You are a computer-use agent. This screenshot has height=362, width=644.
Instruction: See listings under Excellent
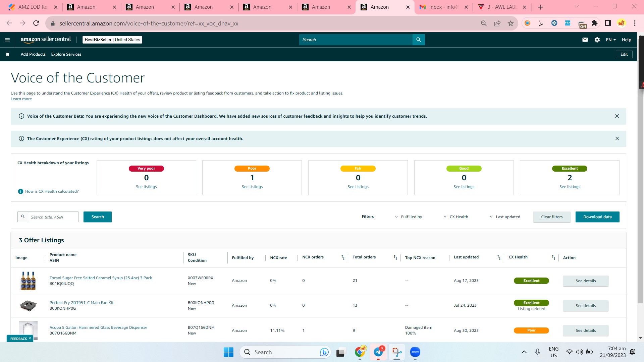coord(570,187)
